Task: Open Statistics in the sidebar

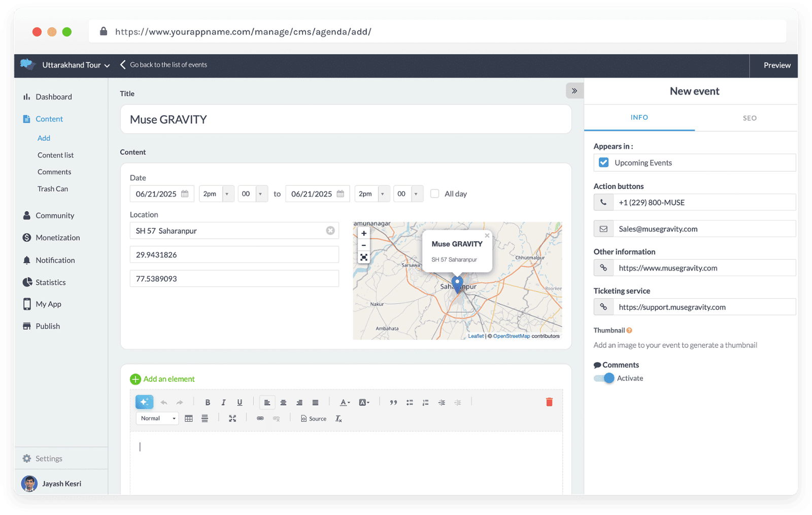Action: click(x=50, y=282)
